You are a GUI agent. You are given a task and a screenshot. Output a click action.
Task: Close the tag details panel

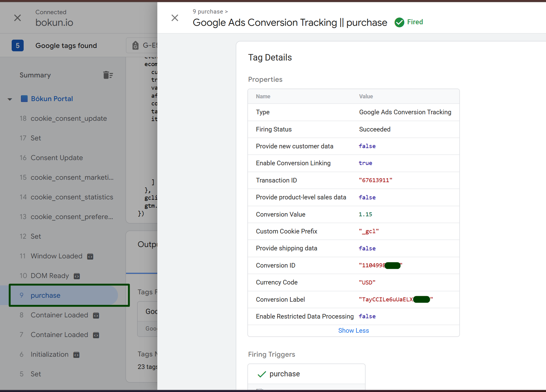click(x=175, y=18)
